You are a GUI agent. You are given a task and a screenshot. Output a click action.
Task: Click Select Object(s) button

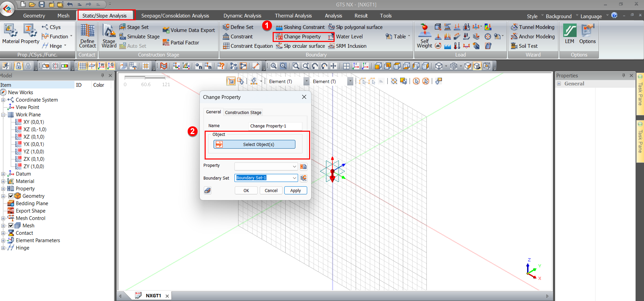click(254, 144)
